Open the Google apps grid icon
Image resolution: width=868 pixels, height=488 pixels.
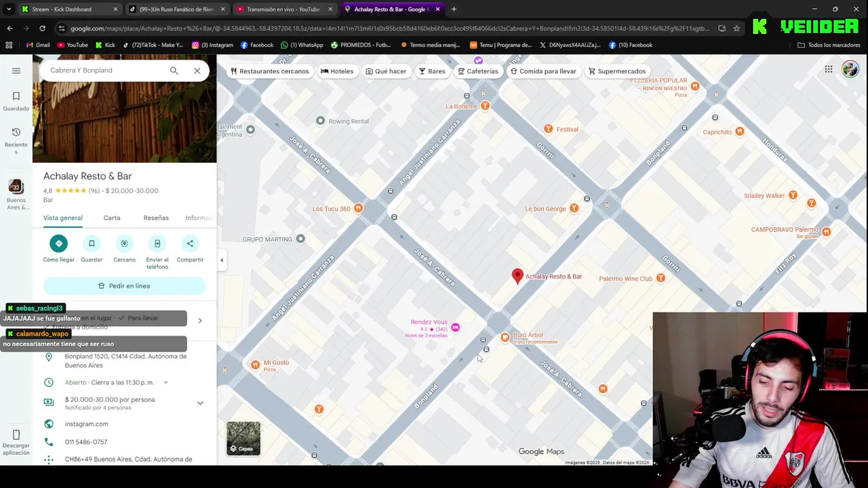[829, 69]
